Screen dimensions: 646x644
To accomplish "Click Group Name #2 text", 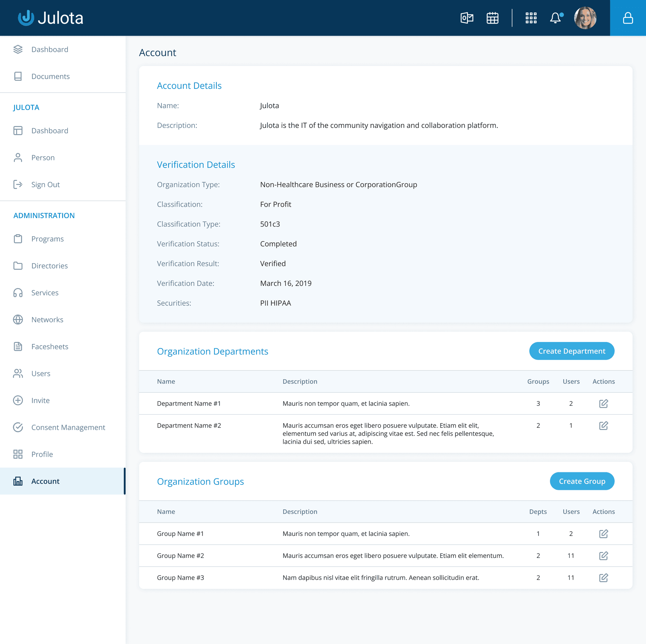I will tap(180, 555).
